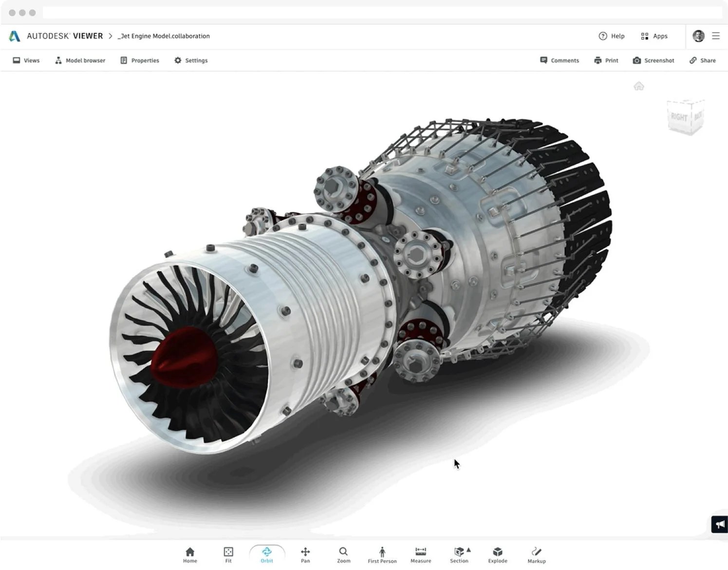The height and width of the screenshot is (570, 728).
Task: Open the Properties panel
Action: pos(140,60)
